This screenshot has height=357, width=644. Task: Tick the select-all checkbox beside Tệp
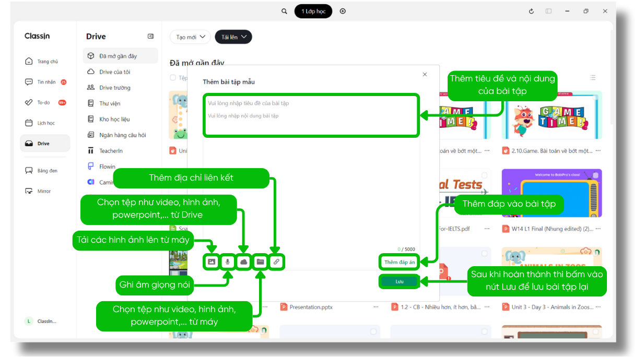point(173,78)
